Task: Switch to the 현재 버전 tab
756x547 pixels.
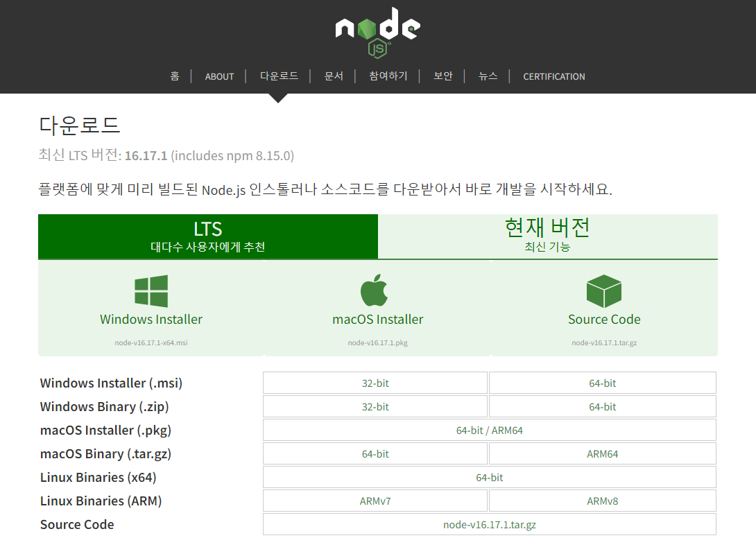Action: click(x=548, y=236)
